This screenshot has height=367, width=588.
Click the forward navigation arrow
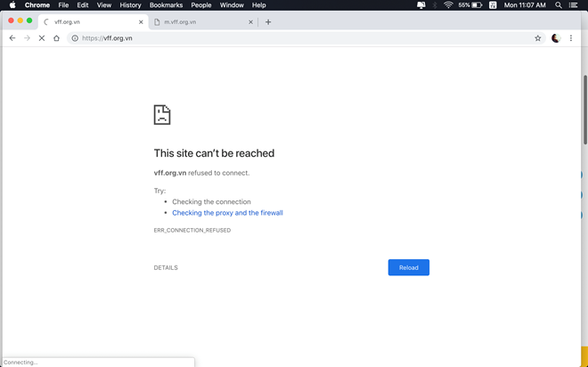27,38
